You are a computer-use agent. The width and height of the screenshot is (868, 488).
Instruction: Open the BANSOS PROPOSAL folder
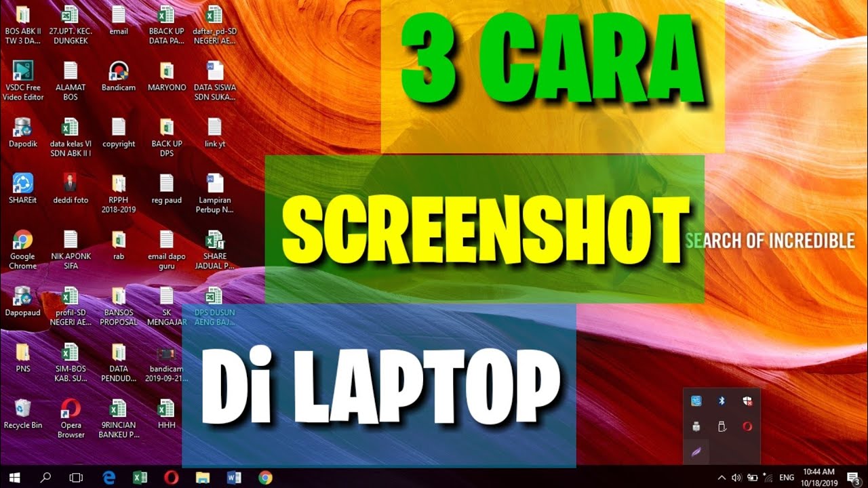[119, 306]
